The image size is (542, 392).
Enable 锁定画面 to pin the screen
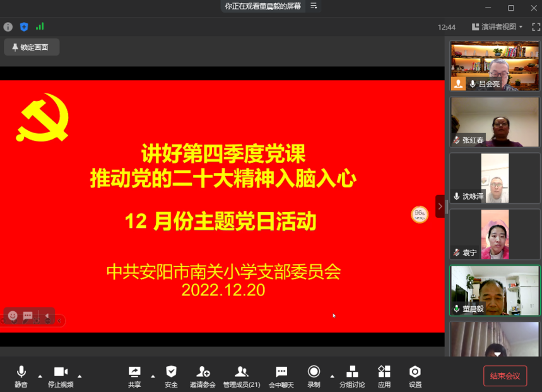click(x=31, y=47)
